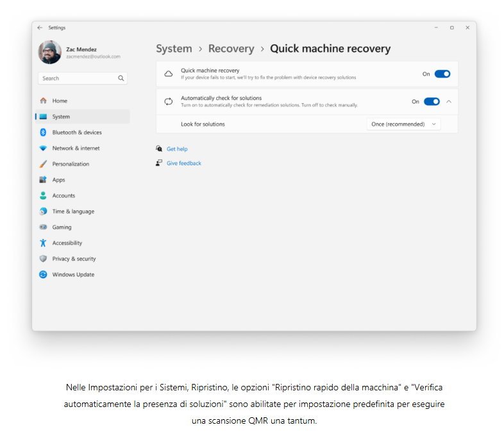Go back to System breadcrumb
This screenshot has width=504, height=432.
174,49
